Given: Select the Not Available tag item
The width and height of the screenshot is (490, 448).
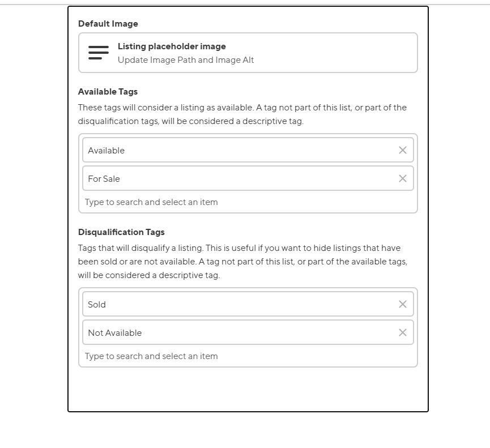Looking at the screenshot, I should [227, 332].
